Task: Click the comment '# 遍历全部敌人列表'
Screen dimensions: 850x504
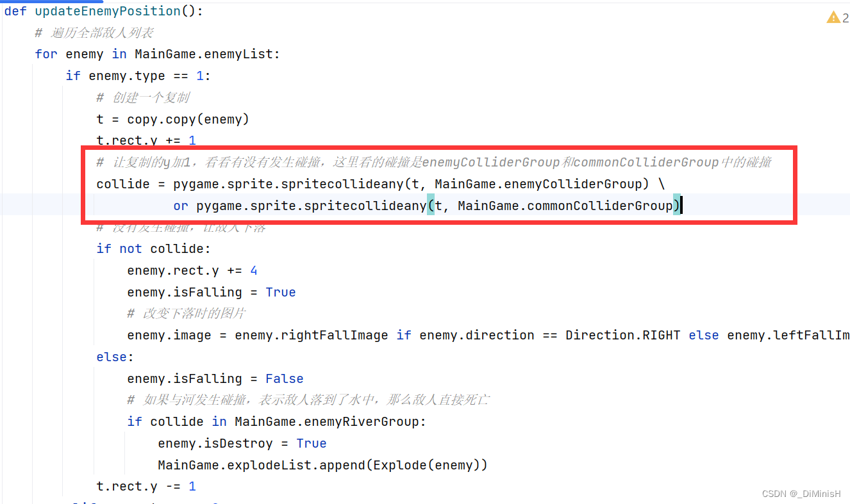Action: (x=94, y=33)
